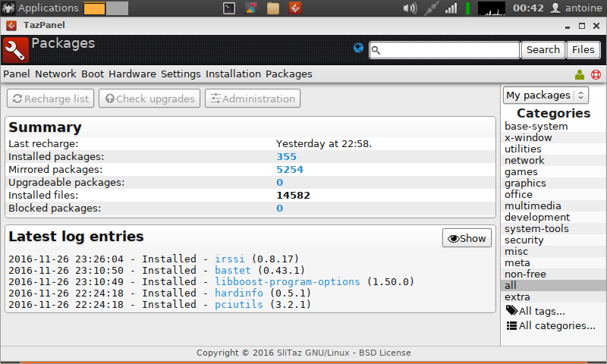
Task: Select the security category
Action: 524,240
